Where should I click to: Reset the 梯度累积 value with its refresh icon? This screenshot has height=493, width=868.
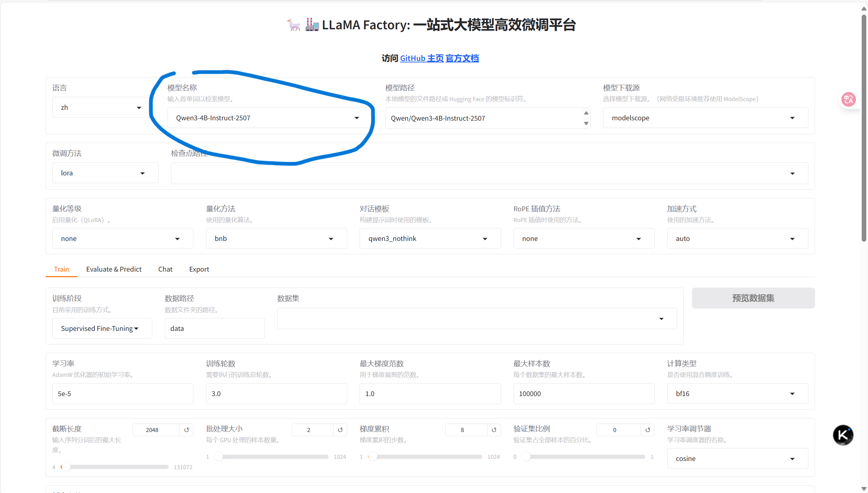[494, 430]
